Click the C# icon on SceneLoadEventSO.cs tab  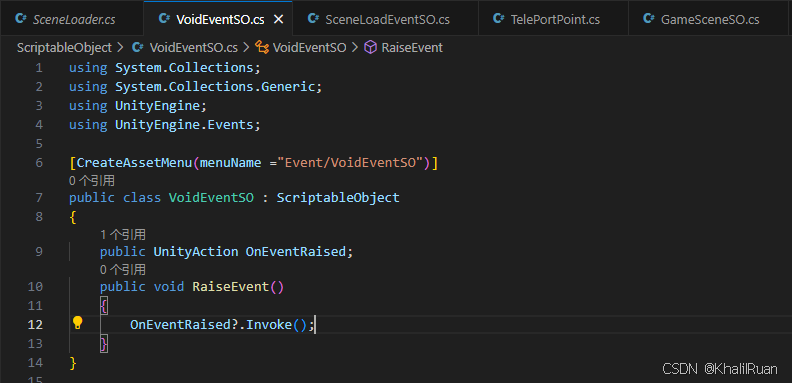(313, 19)
